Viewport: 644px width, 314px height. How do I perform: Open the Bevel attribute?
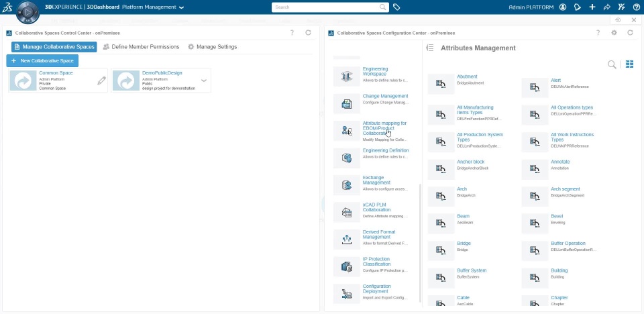[x=557, y=216]
